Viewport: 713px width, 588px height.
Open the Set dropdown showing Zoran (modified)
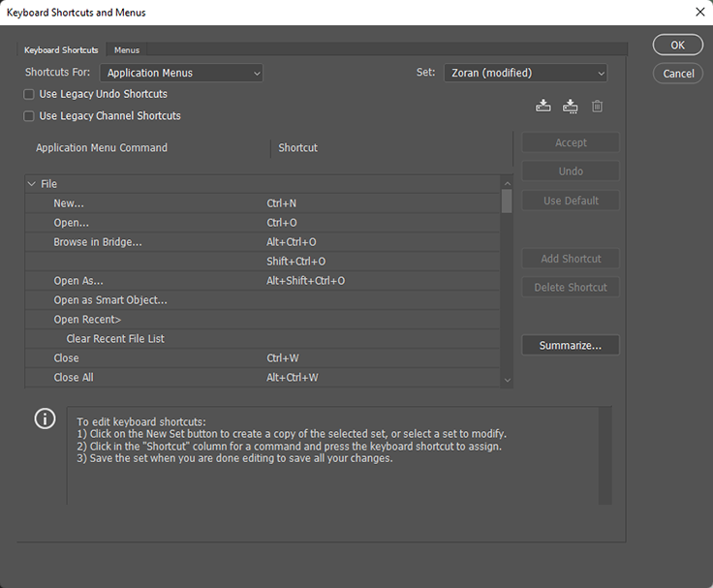point(525,73)
